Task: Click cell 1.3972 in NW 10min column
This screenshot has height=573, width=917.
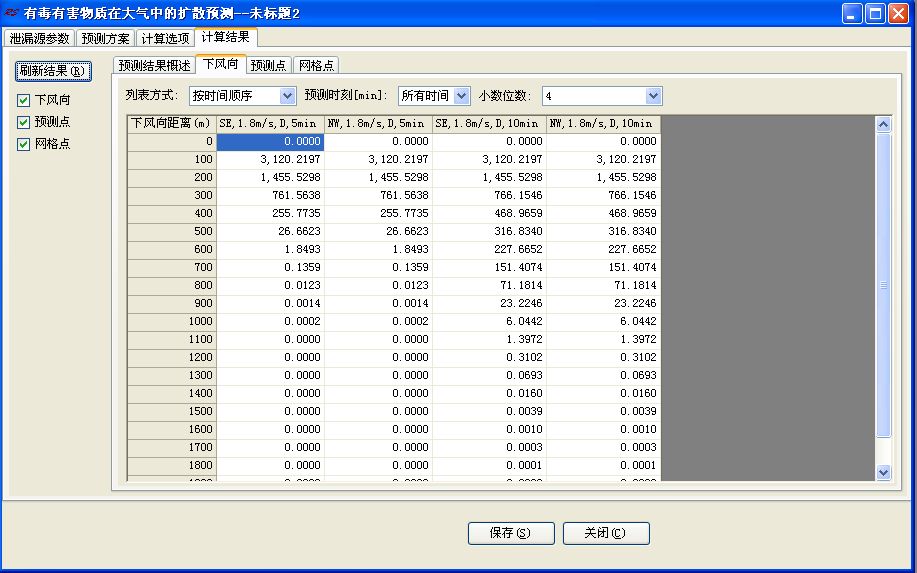Action: (x=604, y=340)
